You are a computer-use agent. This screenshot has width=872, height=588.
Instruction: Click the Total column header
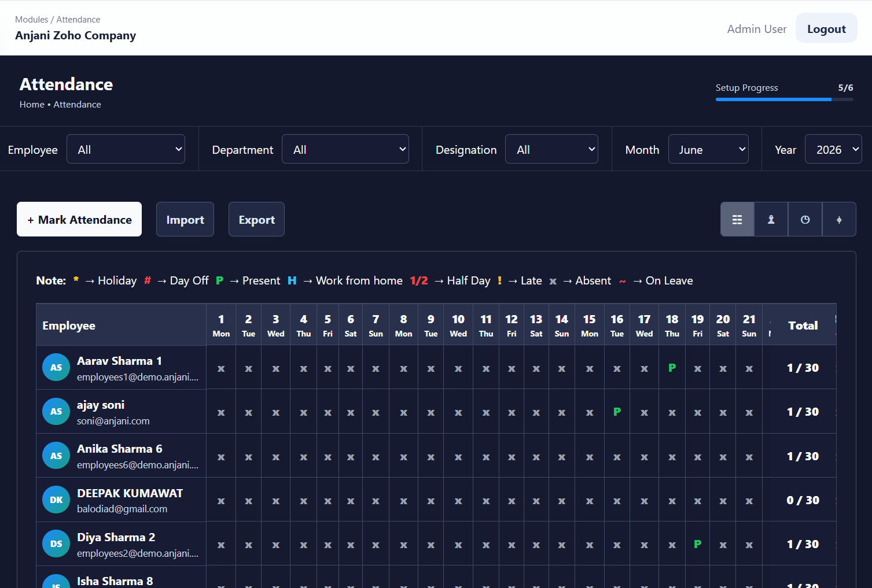point(803,326)
